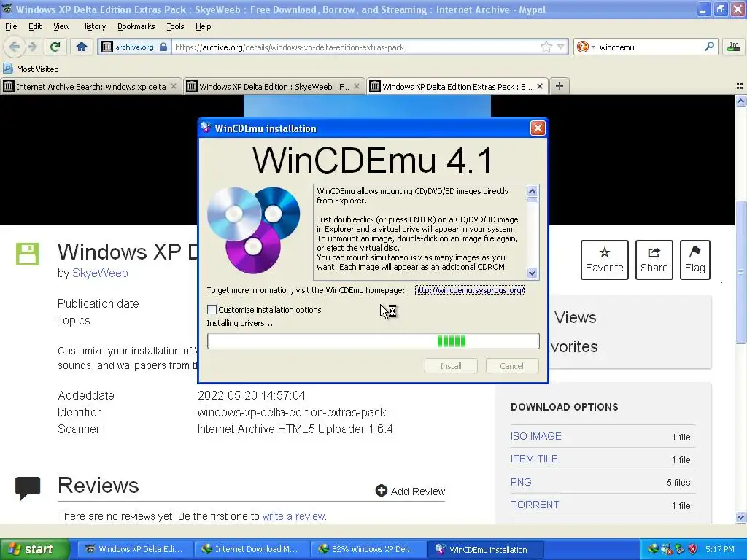The width and height of the screenshot is (747, 560).
Task: Open the File menu
Action: (x=11, y=26)
